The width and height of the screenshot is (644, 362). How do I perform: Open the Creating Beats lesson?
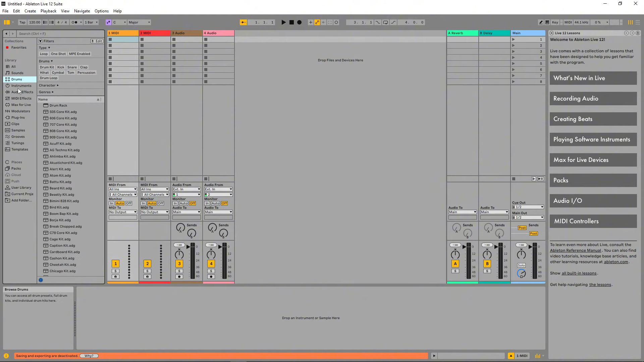[x=593, y=119]
